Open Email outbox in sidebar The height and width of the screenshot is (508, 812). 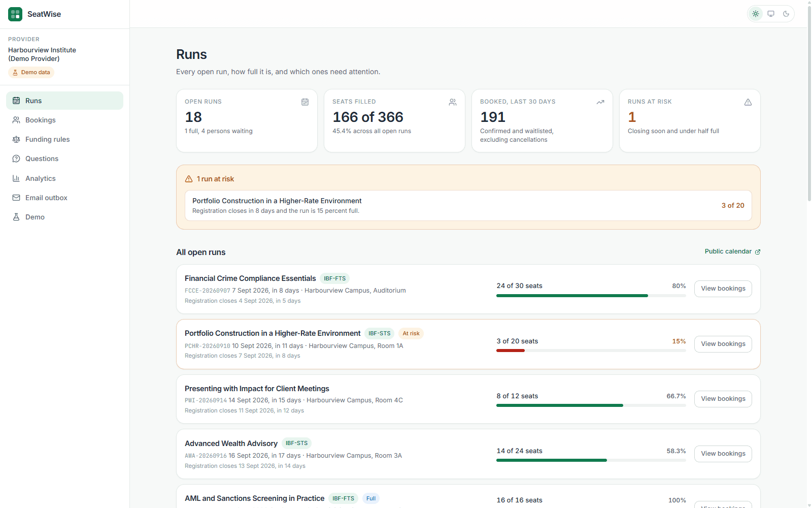64,198
